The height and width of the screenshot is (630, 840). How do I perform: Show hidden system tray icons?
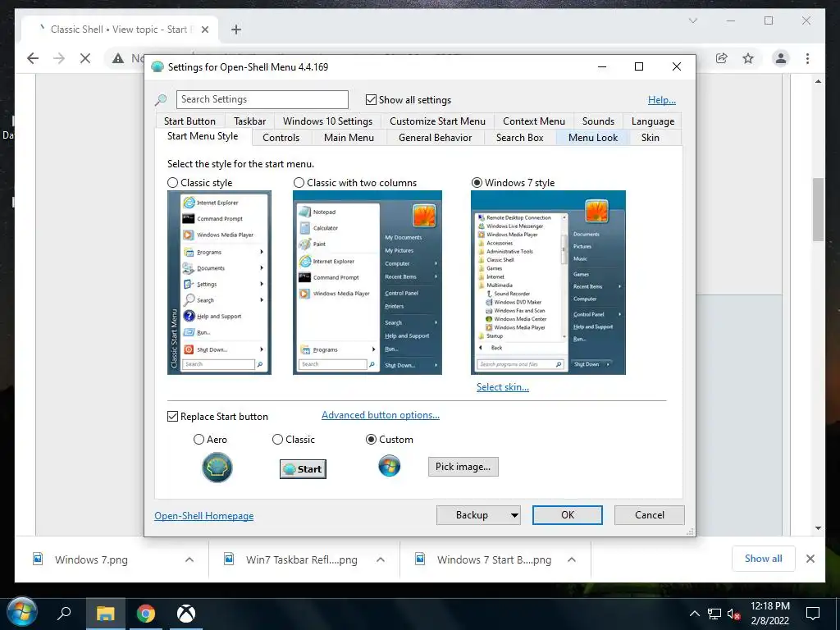click(x=694, y=614)
